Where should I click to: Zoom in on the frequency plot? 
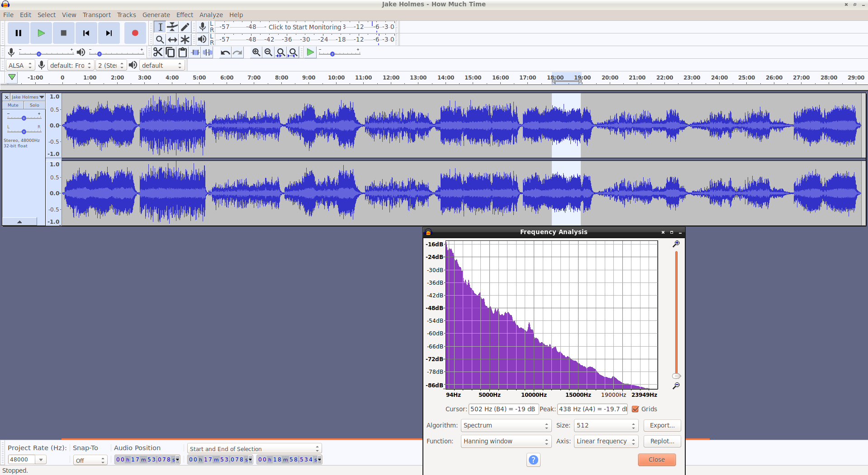coord(676,244)
